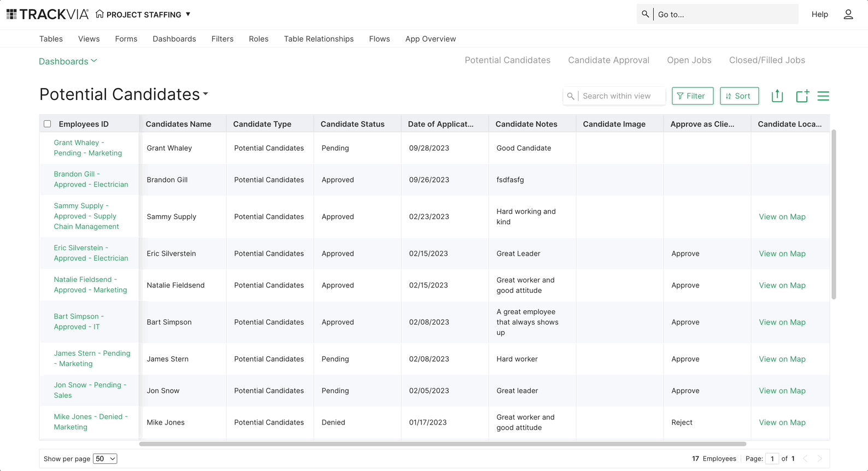Switch to the Potential Candidates tab
The image size is (868, 471).
point(507,60)
